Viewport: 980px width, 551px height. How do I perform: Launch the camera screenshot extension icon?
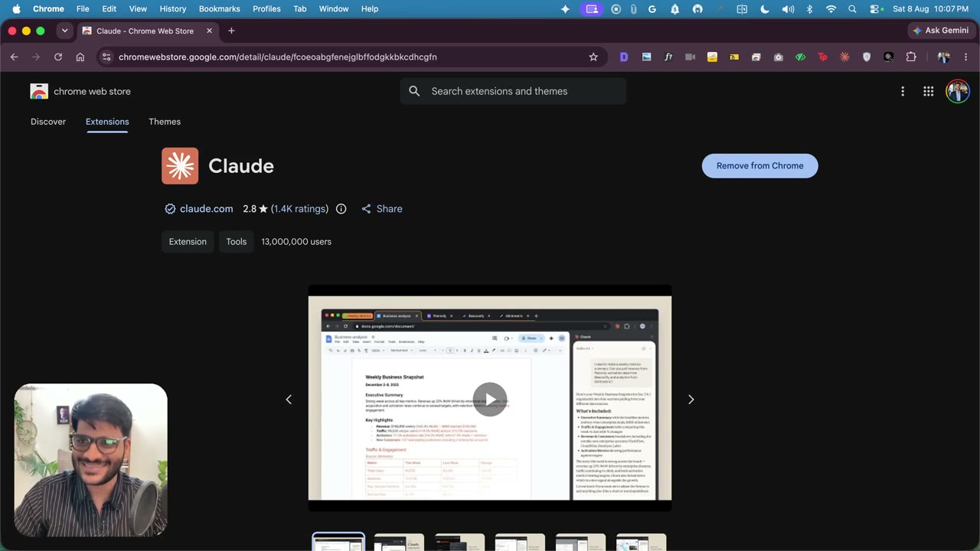779,57
